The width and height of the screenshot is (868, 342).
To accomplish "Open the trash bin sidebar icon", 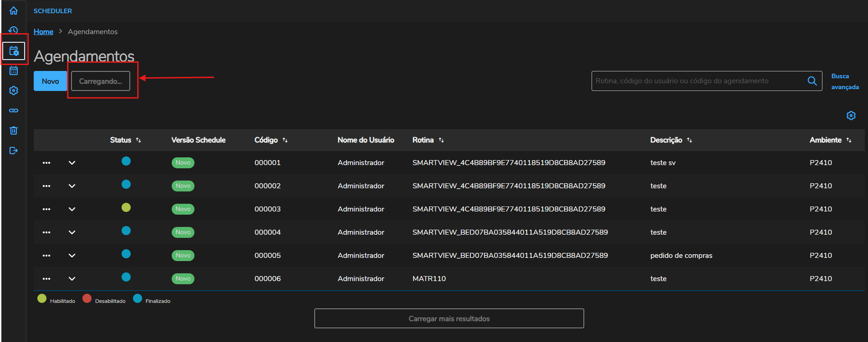I will [14, 131].
